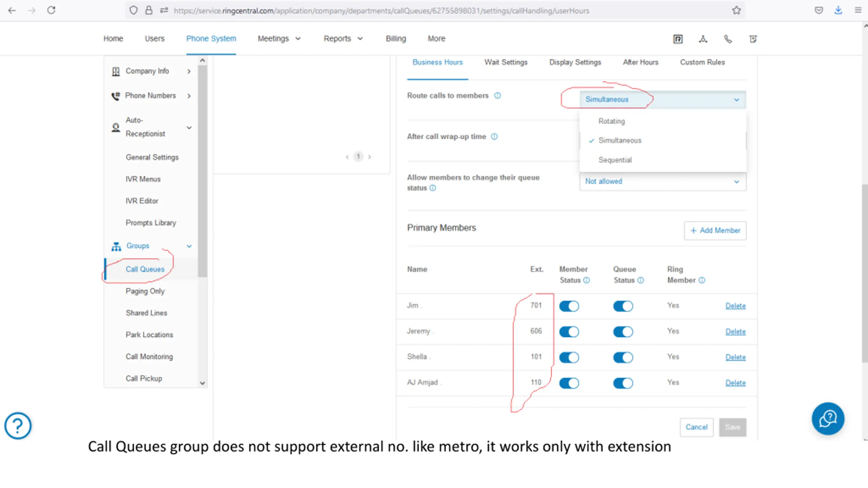Switch to the Wait Settings tab

coord(506,62)
